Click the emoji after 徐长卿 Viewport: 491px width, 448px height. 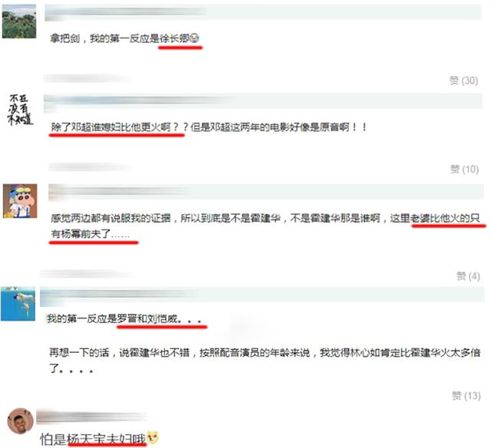[195, 38]
